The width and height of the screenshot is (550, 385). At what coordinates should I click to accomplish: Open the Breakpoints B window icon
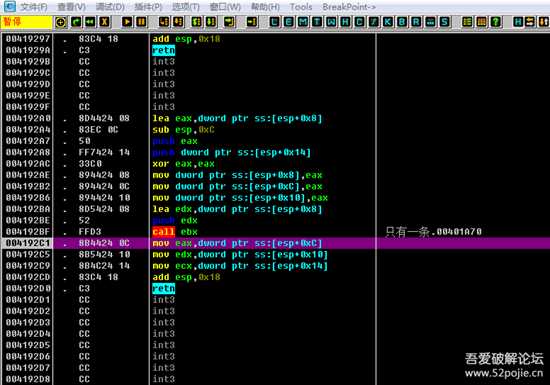(402, 22)
